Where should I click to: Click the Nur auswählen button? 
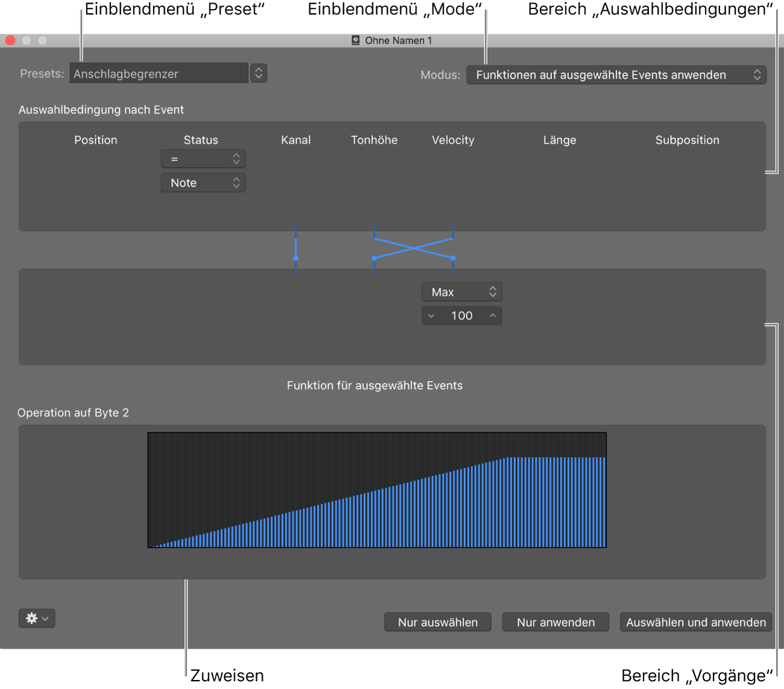(x=437, y=622)
